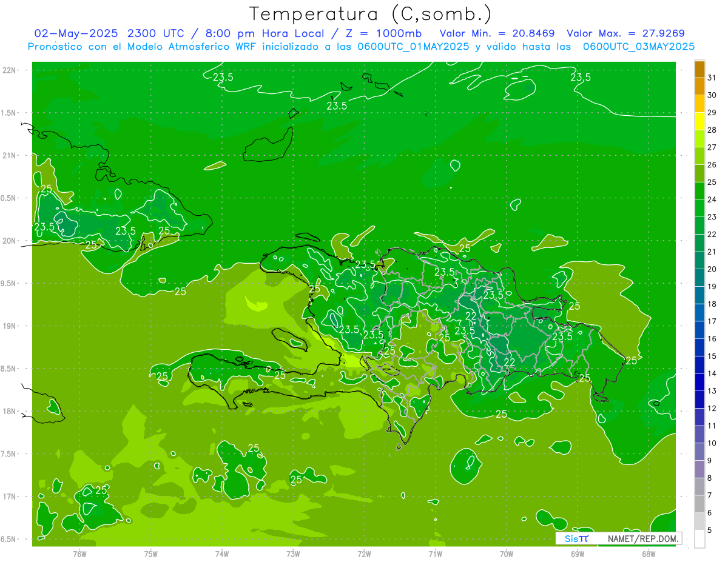Click the 72W longitude label
This screenshot has width=728, height=562.
364,554
